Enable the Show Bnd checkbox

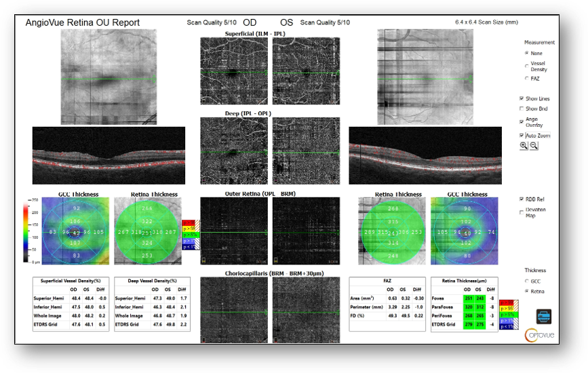pyautogui.click(x=522, y=109)
